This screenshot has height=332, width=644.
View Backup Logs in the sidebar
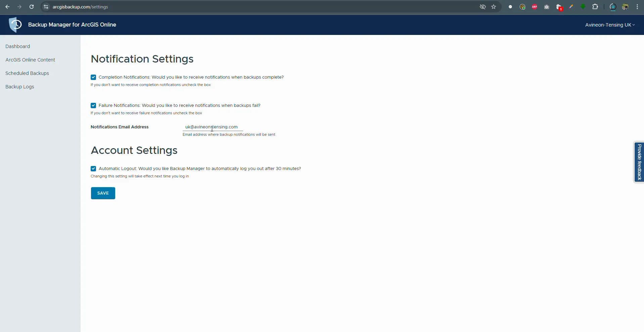click(20, 87)
